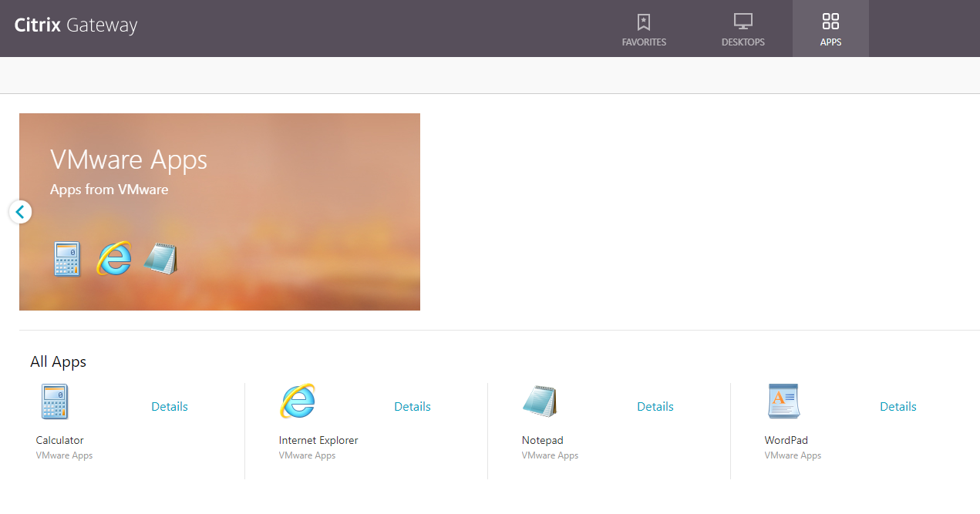Click VMware Apps label under Internet Explorer
The width and height of the screenshot is (980, 514).
(x=308, y=455)
